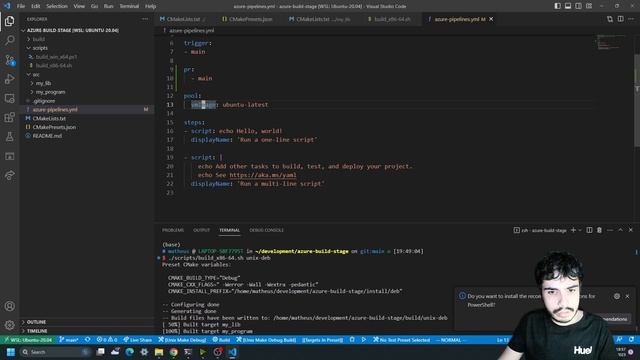
Task: Dismiss the PowerShell recommendation notification
Action: coord(627,296)
